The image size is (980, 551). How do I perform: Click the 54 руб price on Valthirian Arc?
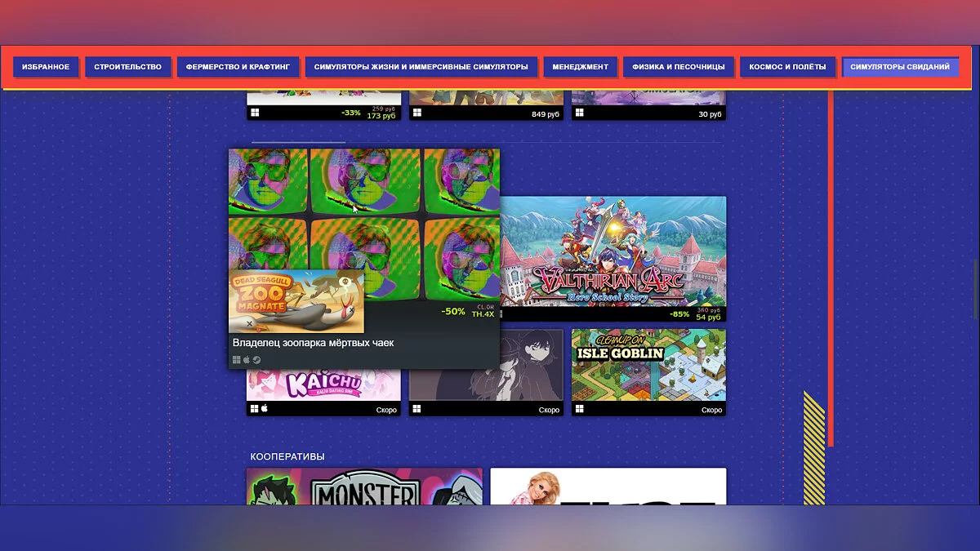(x=708, y=317)
